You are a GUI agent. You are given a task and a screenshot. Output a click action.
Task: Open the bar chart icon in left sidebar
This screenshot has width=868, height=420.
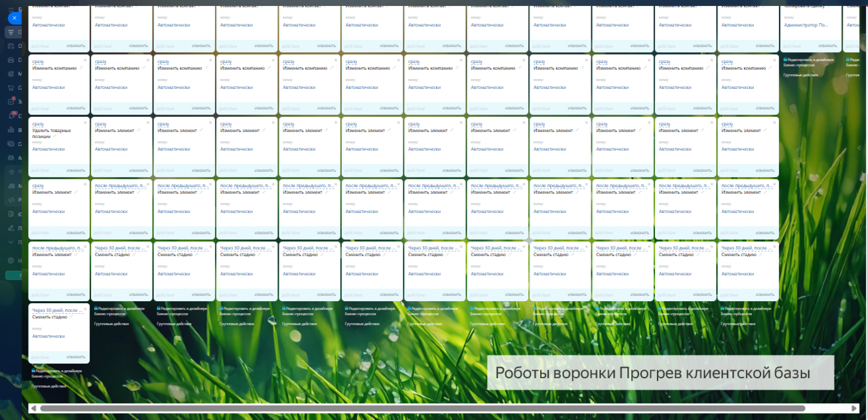(x=11, y=129)
